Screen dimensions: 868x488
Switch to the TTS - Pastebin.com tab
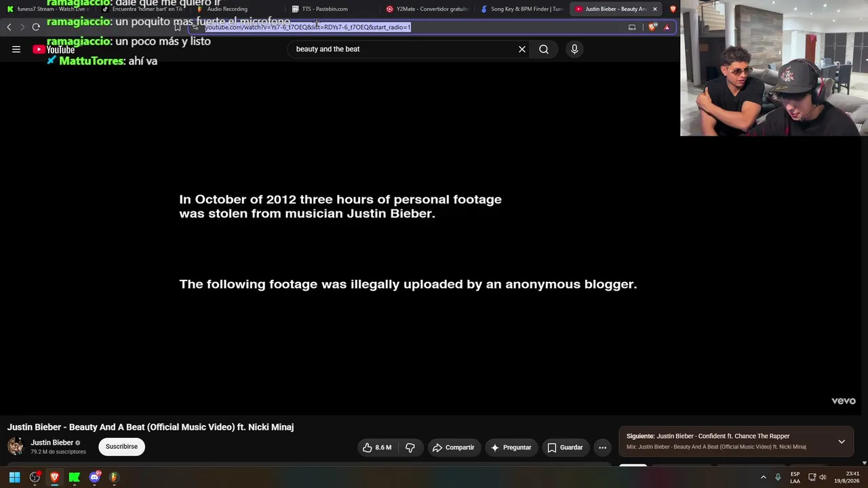332,9
